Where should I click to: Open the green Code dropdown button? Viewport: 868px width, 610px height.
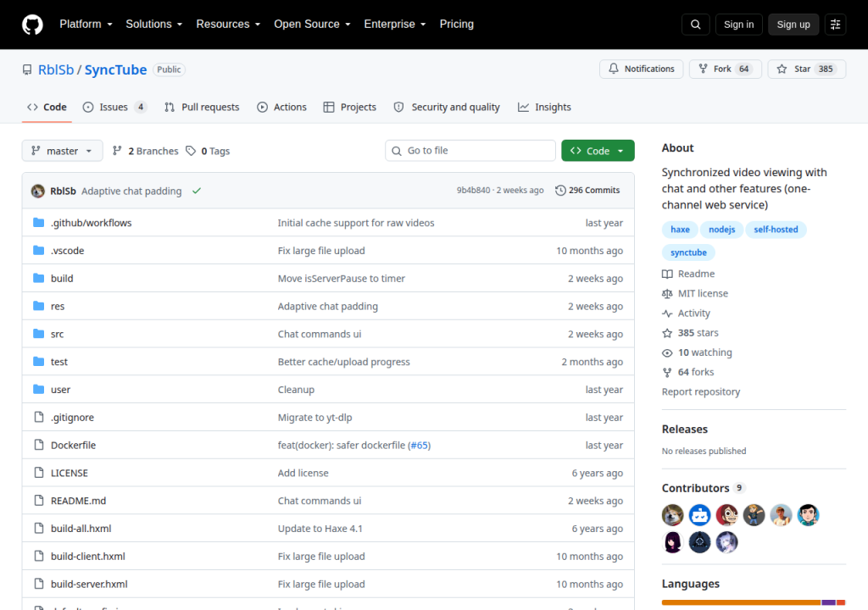coord(598,151)
